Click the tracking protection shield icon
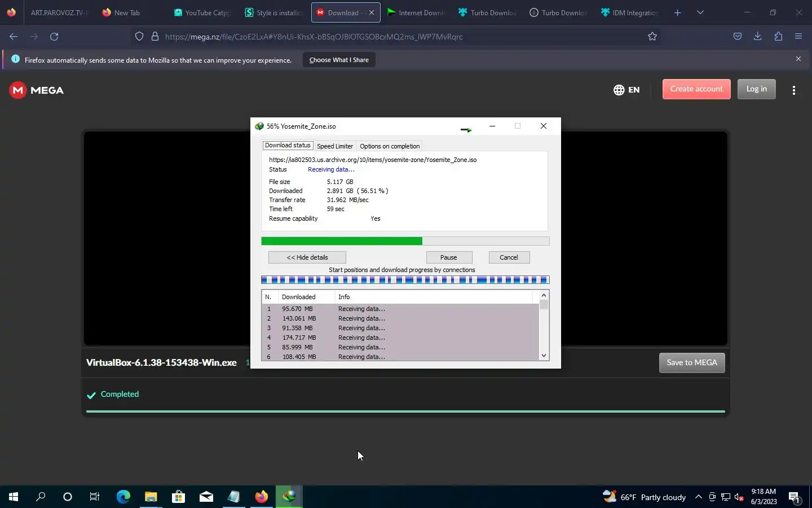The image size is (812, 508). pos(139,37)
